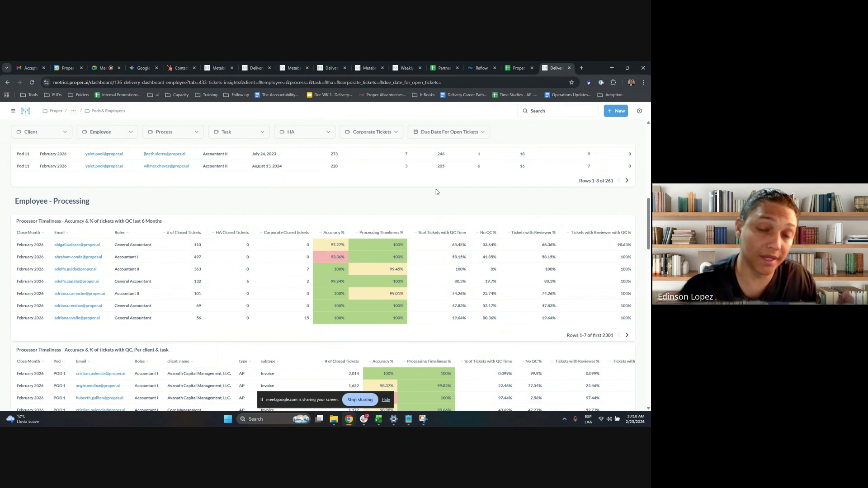
Task: Open Due Date For Open Tickets filter
Action: pyautogui.click(x=448, y=132)
